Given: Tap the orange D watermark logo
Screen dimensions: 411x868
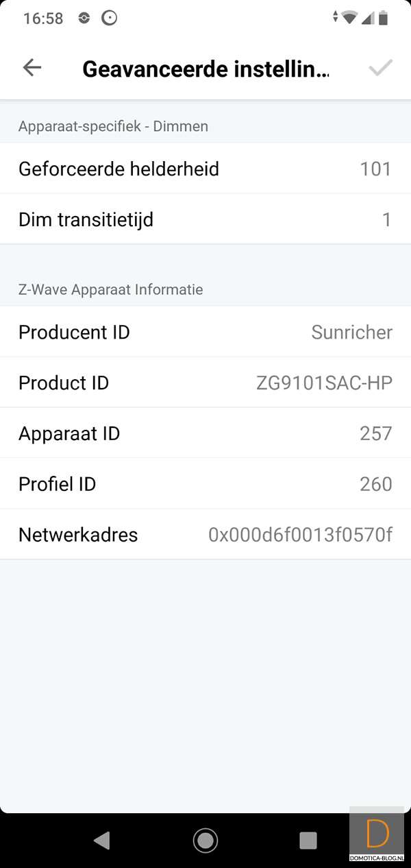Looking at the screenshot, I should point(377,834).
